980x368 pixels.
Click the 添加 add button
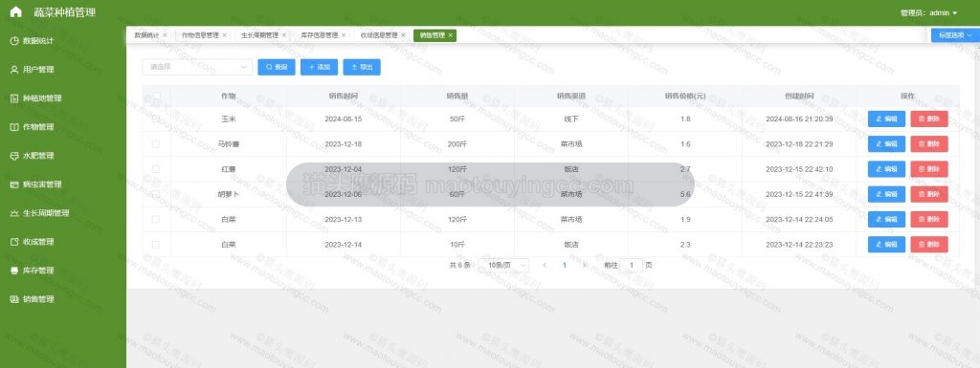[319, 67]
